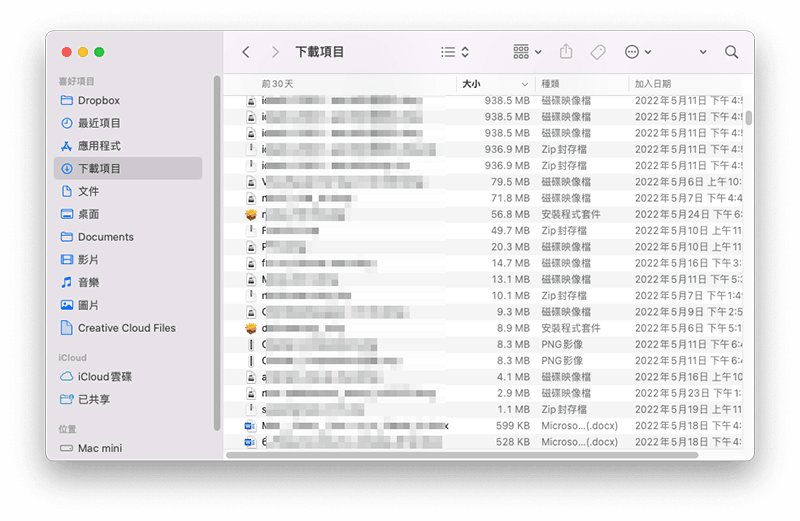800x521 pixels.
Task: Open the list view switcher
Action: coord(455,52)
